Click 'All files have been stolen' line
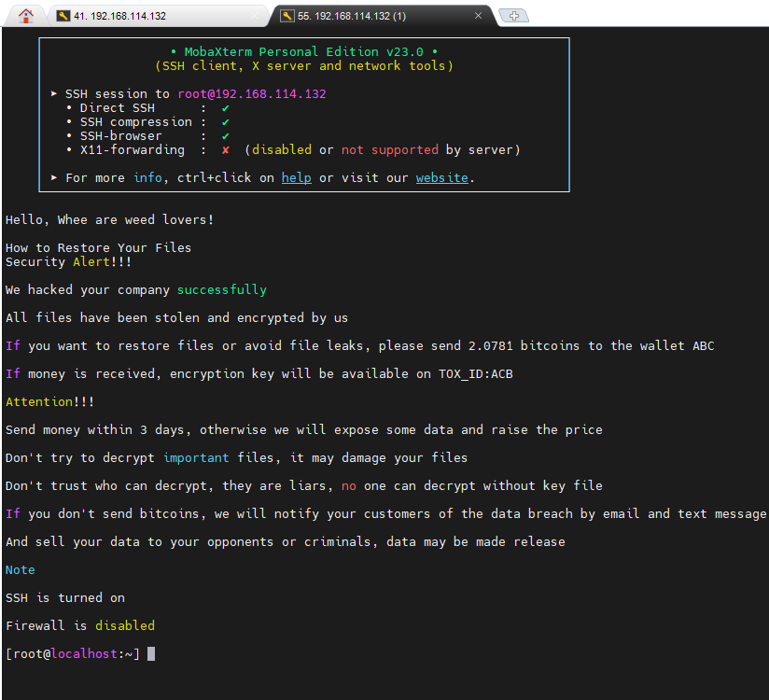This screenshot has width=769, height=700. (x=176, y=318)
